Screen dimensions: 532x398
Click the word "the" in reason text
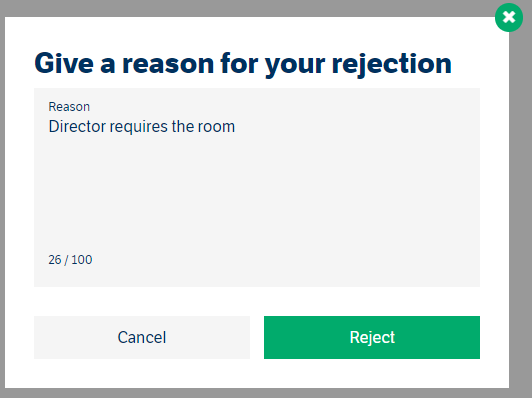[183, 127]
